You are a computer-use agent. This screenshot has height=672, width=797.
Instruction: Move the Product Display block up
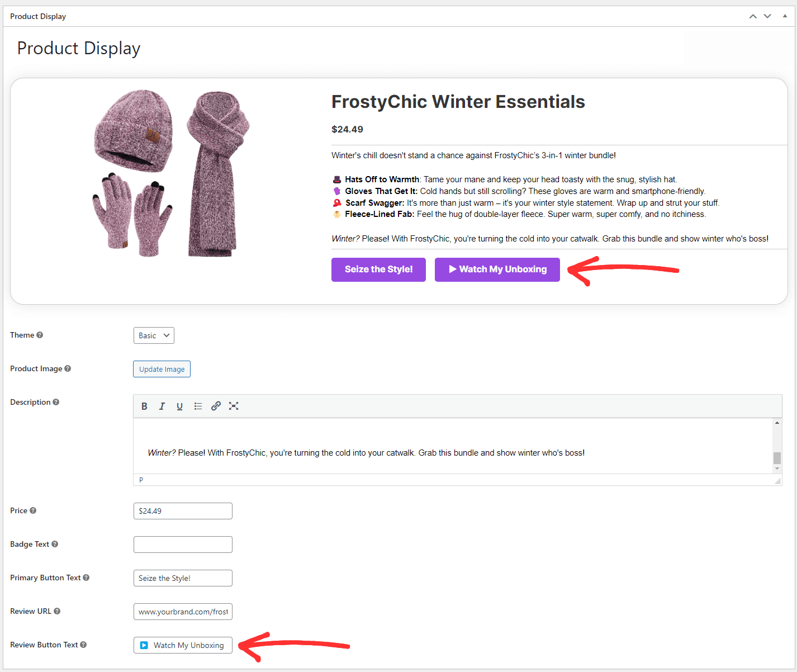click(x=753, y=16)
